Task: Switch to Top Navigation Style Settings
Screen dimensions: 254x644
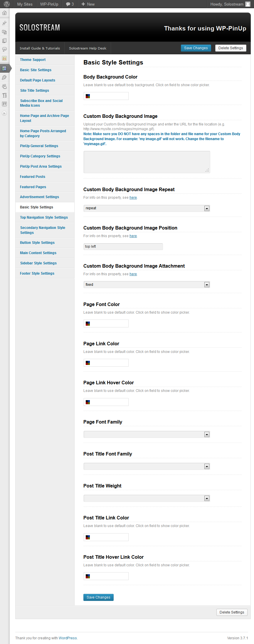Action: (44, 218)
